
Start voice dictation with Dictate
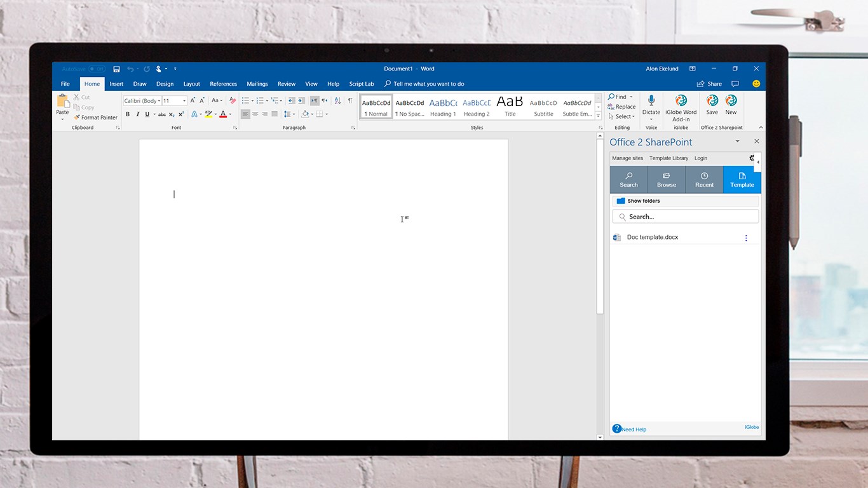651,107
